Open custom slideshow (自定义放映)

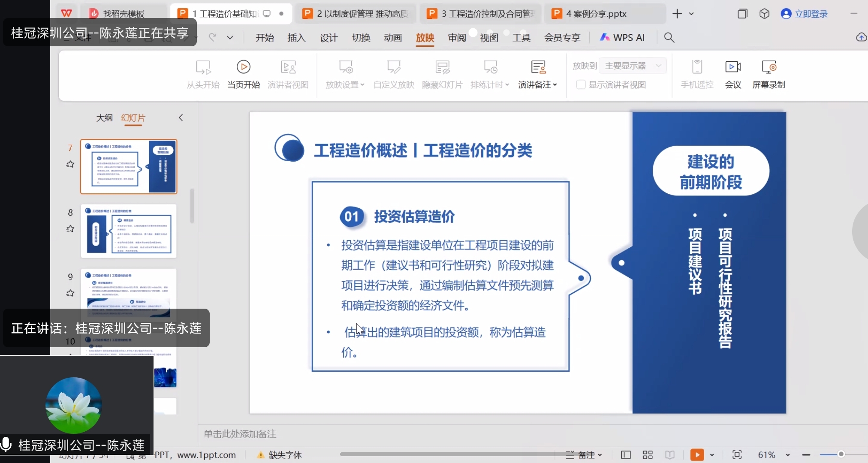(x=394, y=75)
